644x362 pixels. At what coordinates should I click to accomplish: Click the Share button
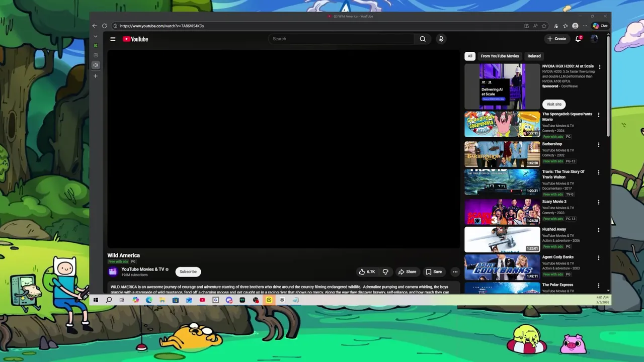[x=407, y=271]
